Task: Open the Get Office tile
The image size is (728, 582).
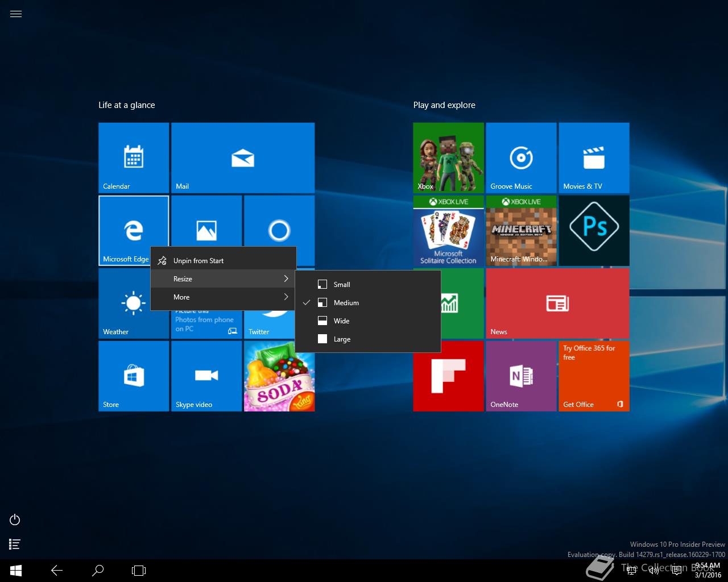Action: coord(594,376)
